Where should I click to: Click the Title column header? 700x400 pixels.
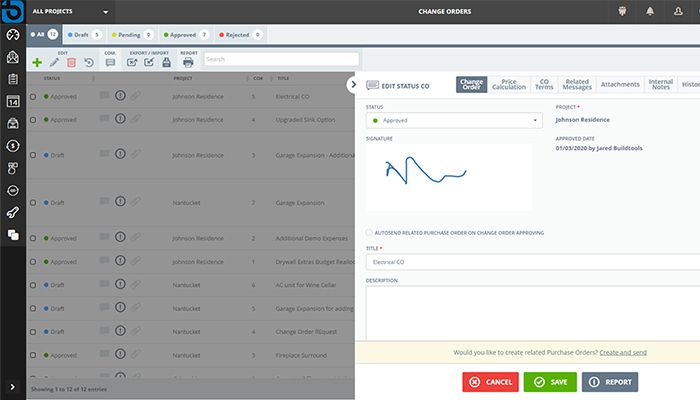[283, 78]
